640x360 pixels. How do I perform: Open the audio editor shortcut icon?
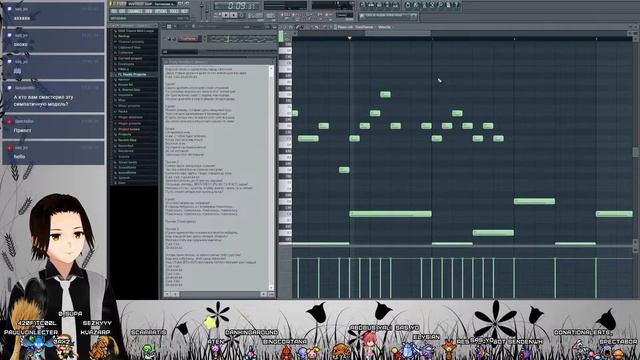coord(432,5)
